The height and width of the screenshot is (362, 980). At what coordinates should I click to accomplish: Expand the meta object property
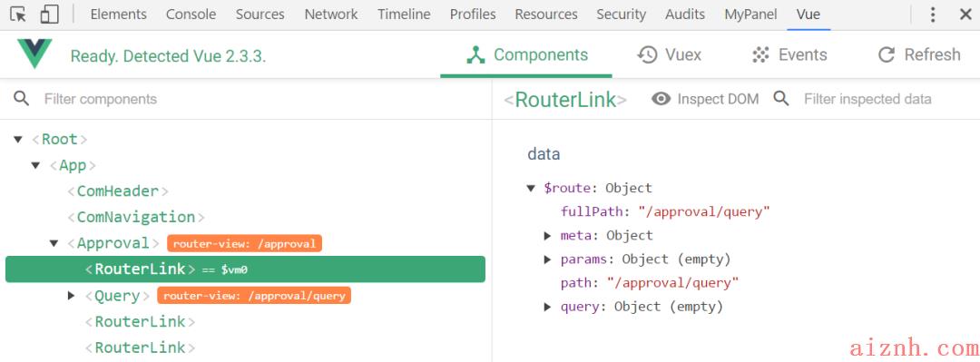tap(547, 236)
